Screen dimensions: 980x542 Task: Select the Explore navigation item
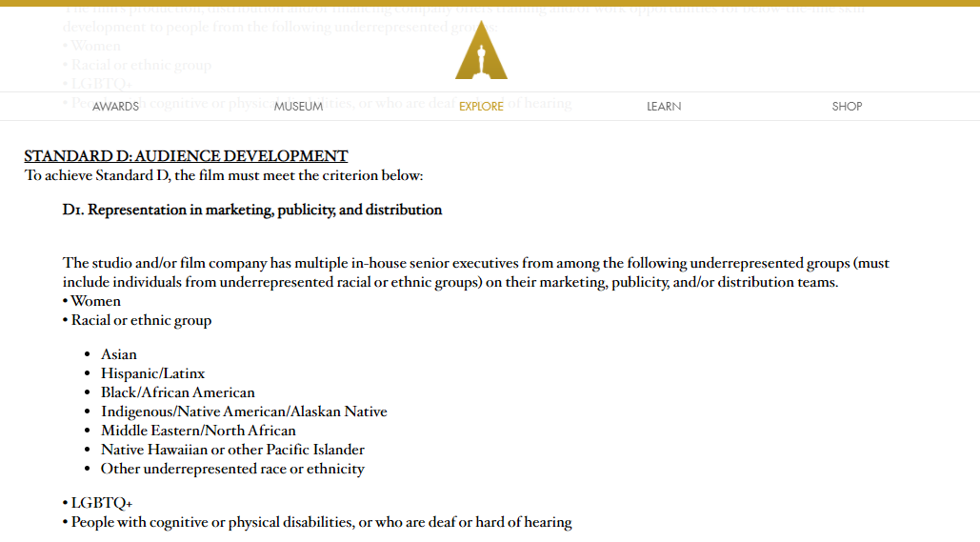pos(481,107)
